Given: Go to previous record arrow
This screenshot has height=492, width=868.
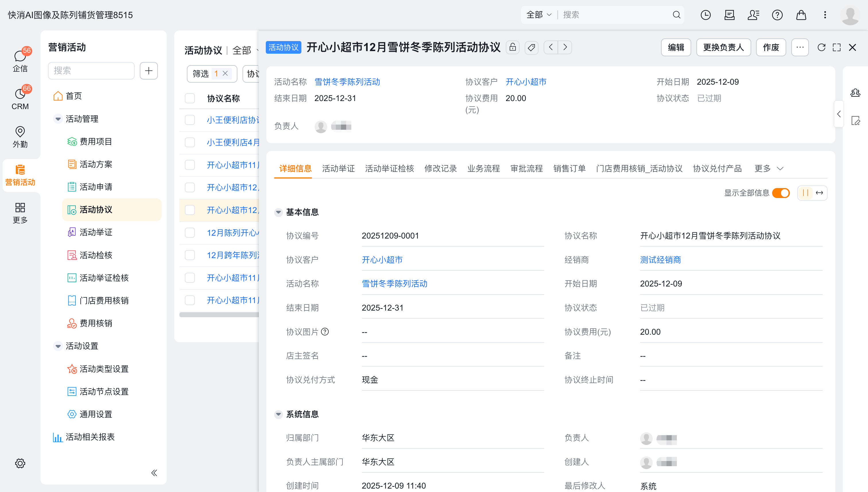Looking at the screenshot, I should [551, 47].
